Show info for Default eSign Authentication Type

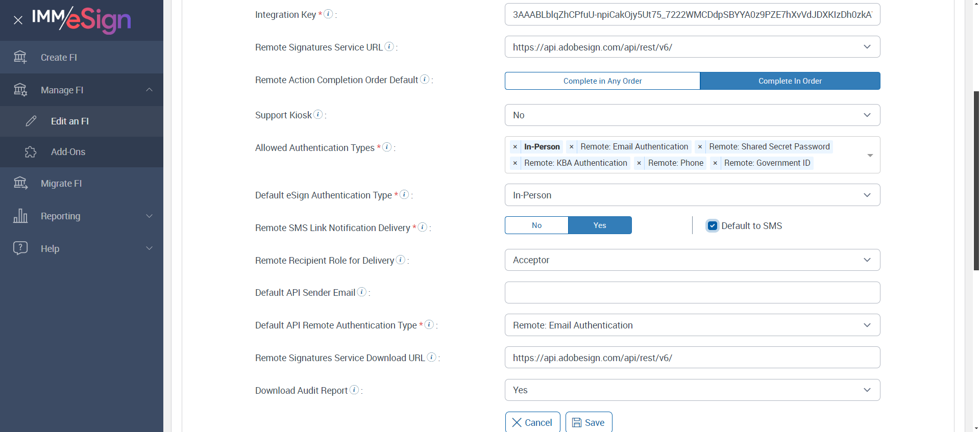404,194
